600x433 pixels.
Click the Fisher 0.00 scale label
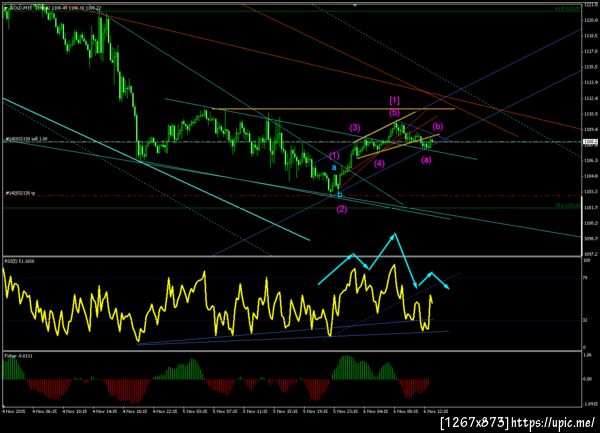[587, 379]
